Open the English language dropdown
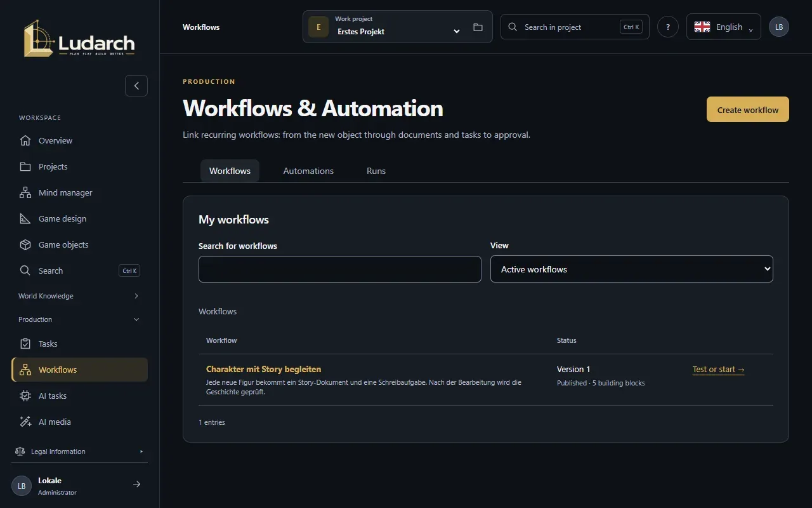The width and height of the screenshot is (812, 508). (724, 27)
